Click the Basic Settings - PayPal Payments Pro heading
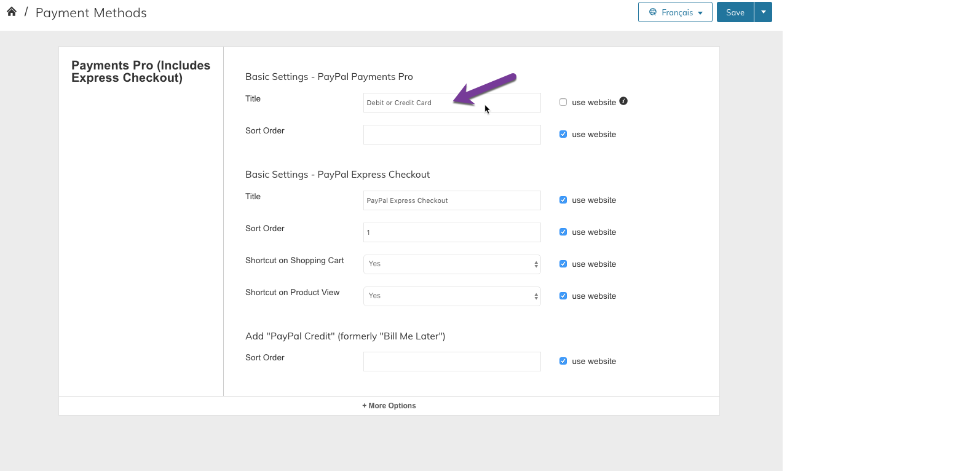 point(329,77)
